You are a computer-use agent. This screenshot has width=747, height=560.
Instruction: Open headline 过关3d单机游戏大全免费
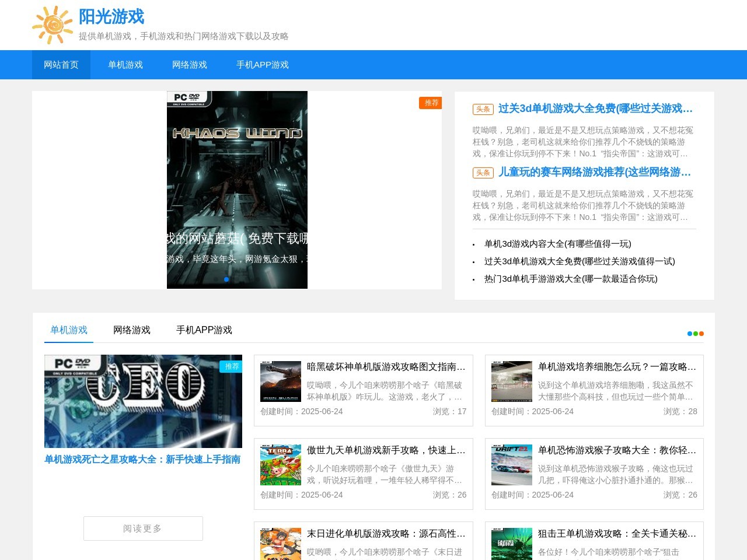pos(595,108)
